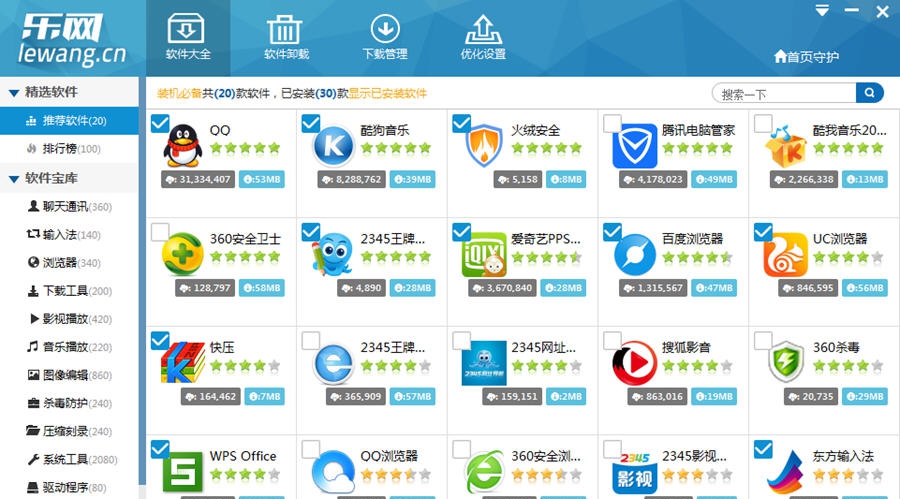Image resolution: width=900 pixels, height=499 pixels.
Task: Click 百度浏览器's 47MB size badge
Action: click(x=714, y=288)
